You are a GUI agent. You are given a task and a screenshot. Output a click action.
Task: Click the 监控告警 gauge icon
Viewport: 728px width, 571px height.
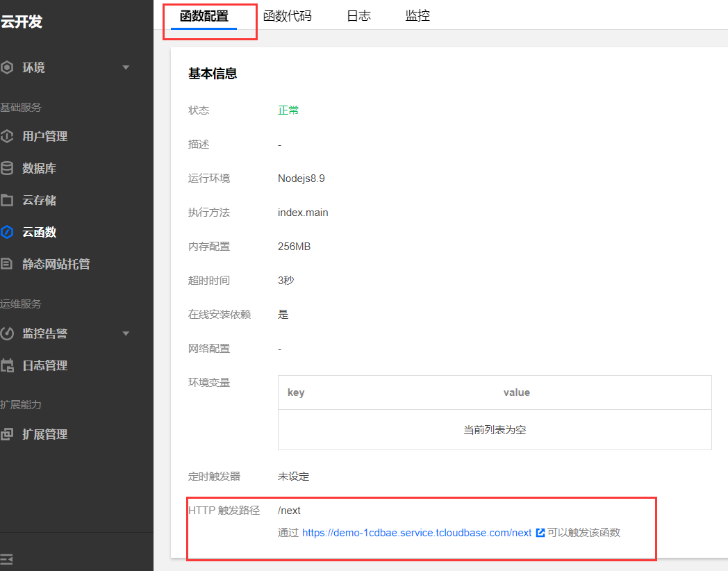coord(7,333)
